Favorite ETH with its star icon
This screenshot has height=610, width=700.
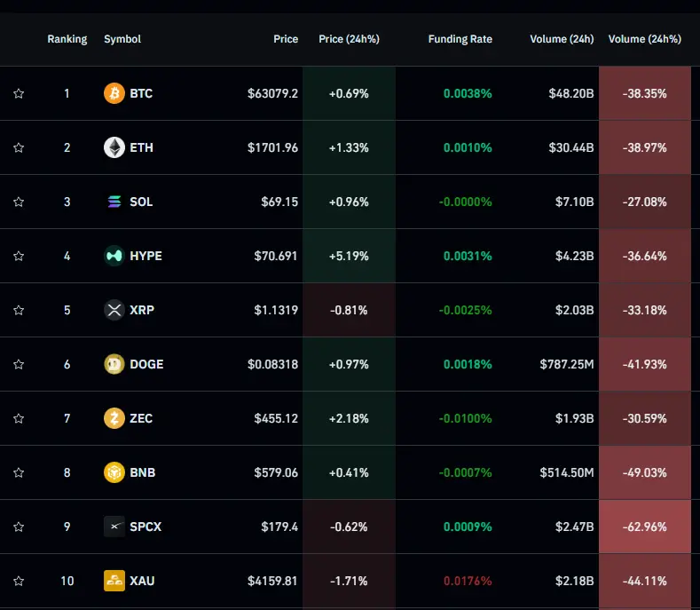coord(19,147)
